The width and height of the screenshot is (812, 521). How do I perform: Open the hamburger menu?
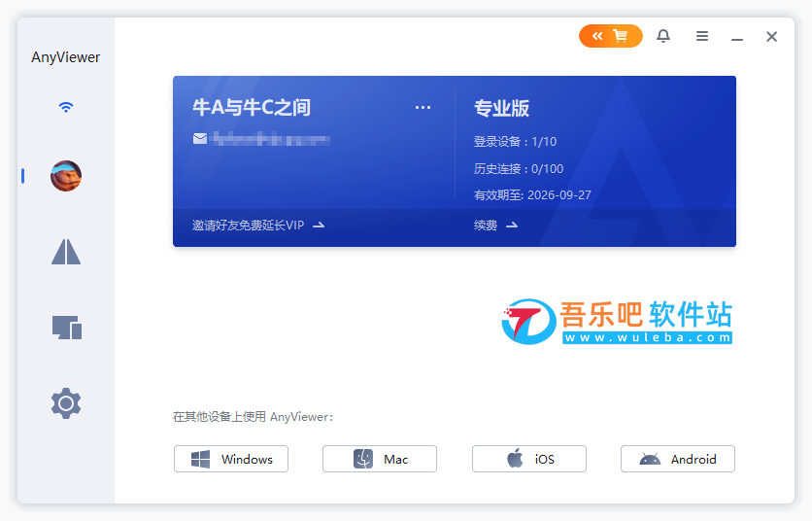pyautogui.click(x=701, y=36)
